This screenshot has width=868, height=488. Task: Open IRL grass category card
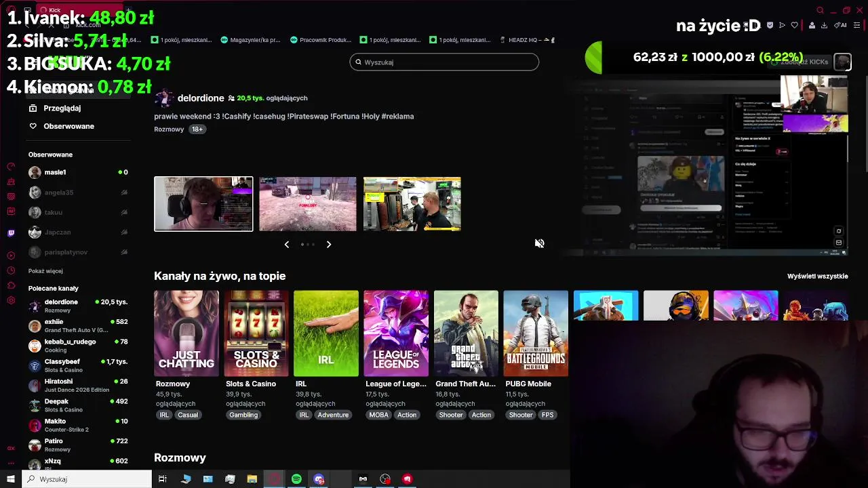pyautogui.click(x=326, y=333)
